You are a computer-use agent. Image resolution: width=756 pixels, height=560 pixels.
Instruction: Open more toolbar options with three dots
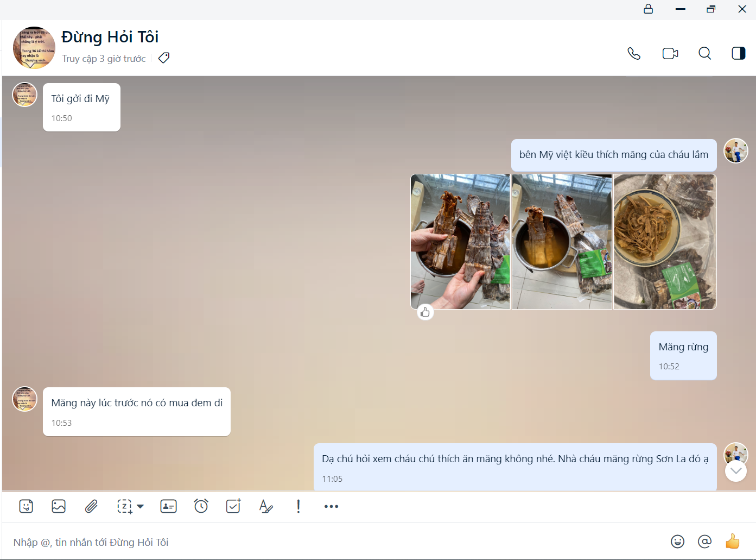click(x=331, y=506)
